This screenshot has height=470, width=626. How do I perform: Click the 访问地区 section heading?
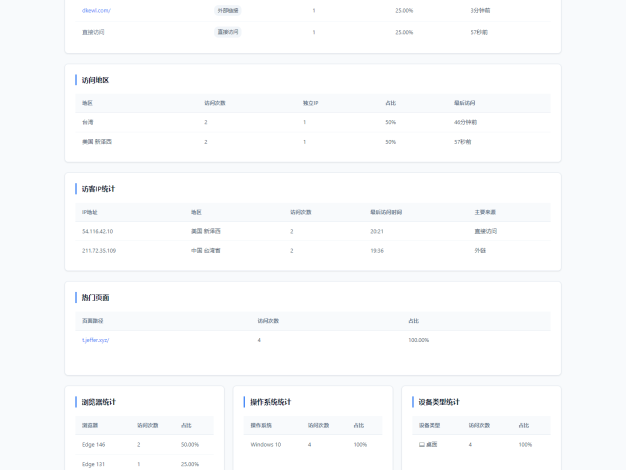pyautogui.click(x=95, y=80)
